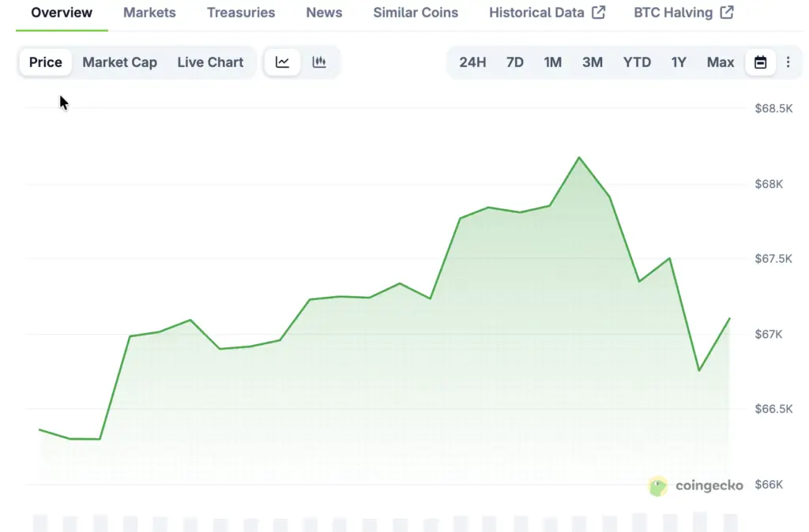
Task: Click the CoinGecko logo watermark
Action: click(x=695, y=485)
